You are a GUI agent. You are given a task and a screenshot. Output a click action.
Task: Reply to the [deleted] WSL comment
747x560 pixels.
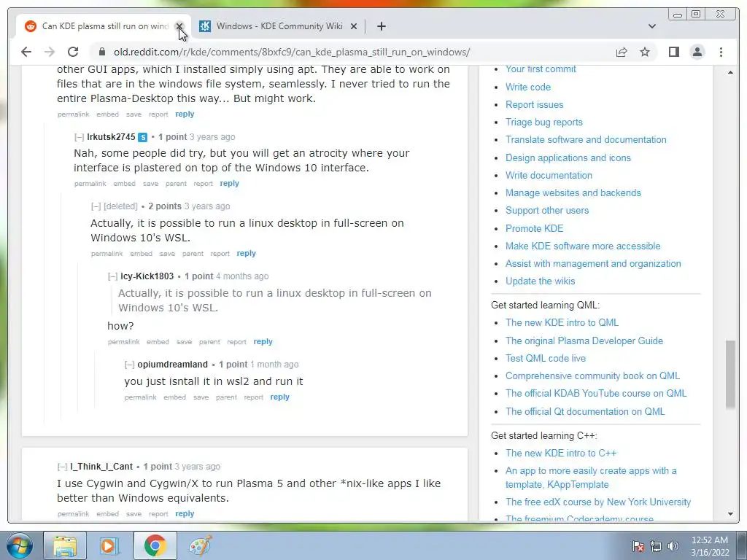[x=247, y=253]
